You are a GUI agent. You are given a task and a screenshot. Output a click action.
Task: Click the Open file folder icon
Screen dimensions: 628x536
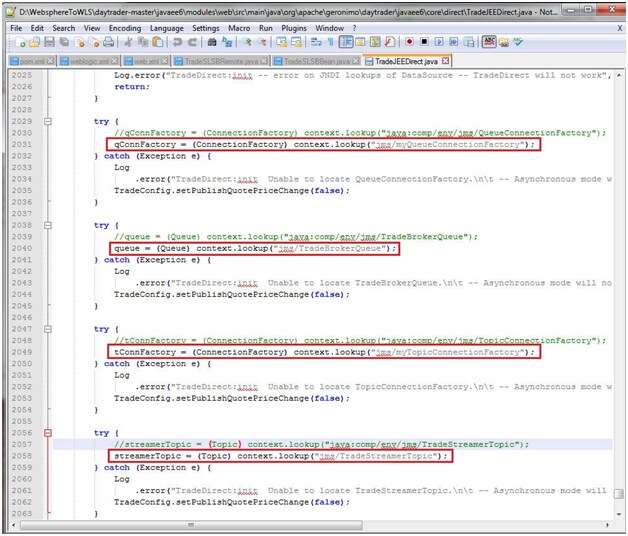point(33,43)
